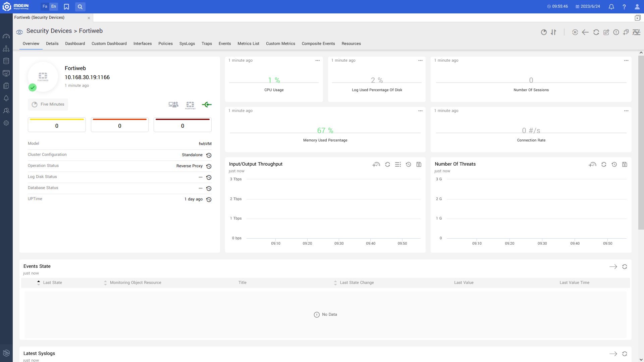Open settings gear in left sidebar

click(6, 123)
